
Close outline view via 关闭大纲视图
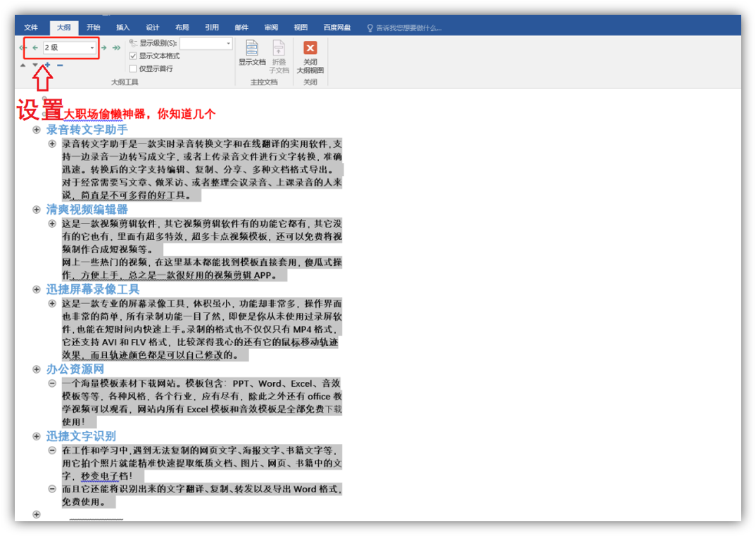(x=310, y=56)
